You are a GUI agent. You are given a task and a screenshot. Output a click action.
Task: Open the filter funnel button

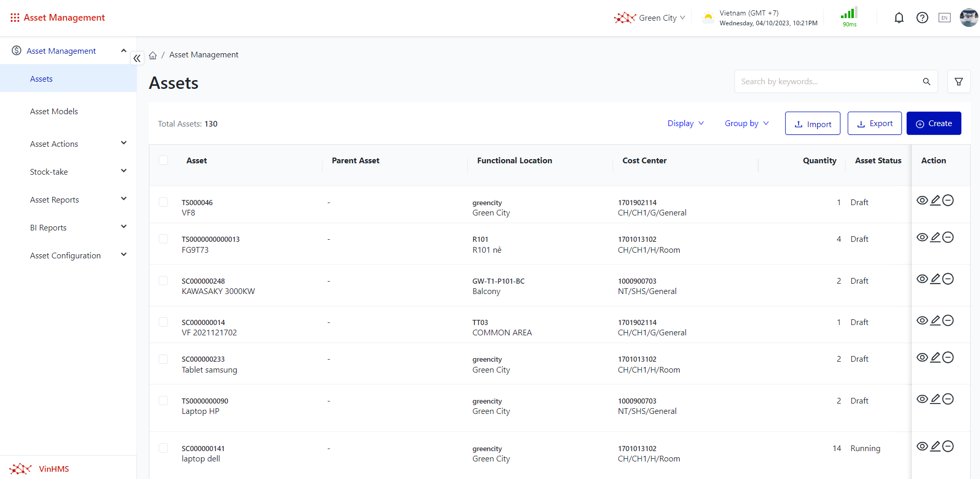click(958, 82)
